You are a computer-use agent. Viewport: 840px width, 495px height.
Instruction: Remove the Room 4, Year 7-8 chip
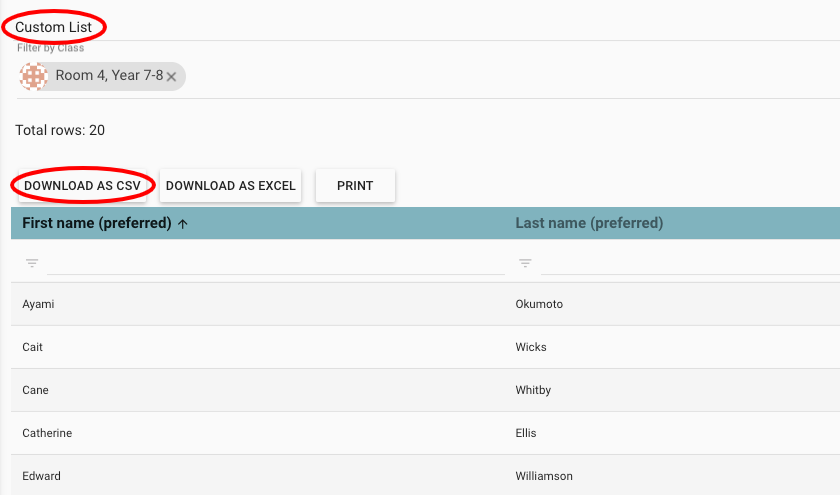pos(172,77)
